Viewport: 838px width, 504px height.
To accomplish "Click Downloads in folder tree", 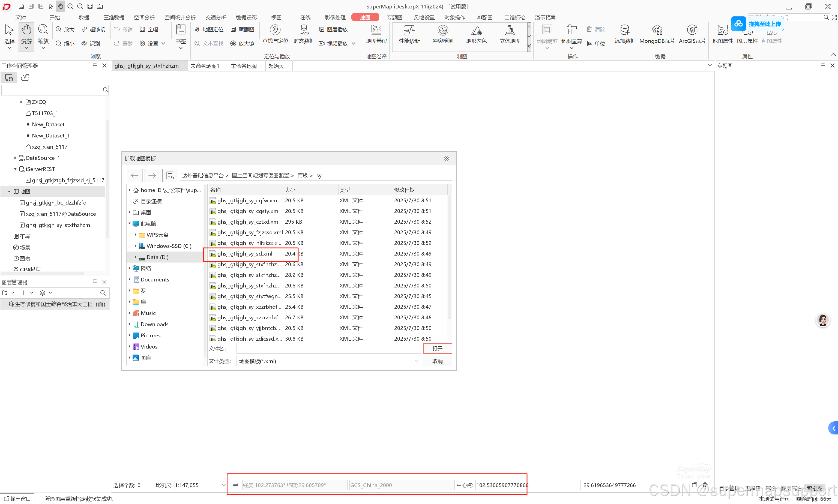I will point(155,324).
